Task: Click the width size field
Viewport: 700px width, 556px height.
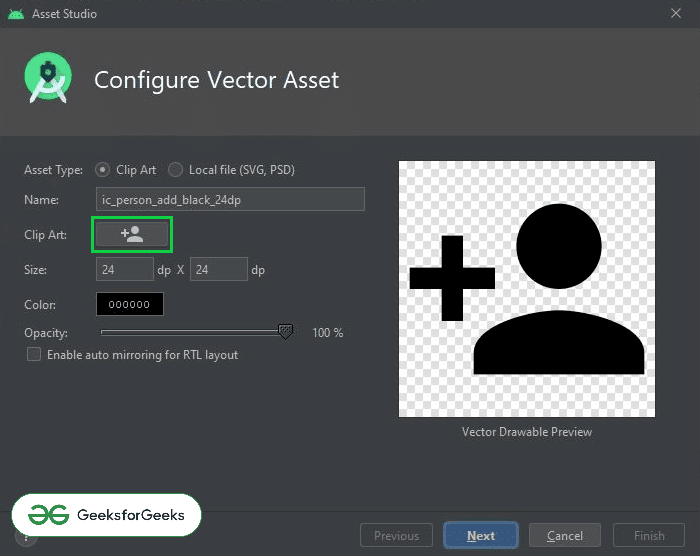Action: point(125,269)
